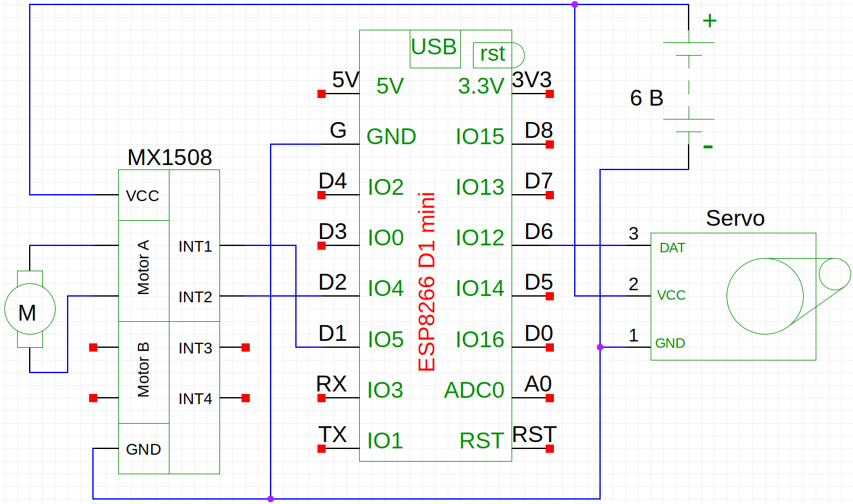Viewport: 853px width, 504px height.
Task: Select the INT1 input label
Action: (195, 247)
